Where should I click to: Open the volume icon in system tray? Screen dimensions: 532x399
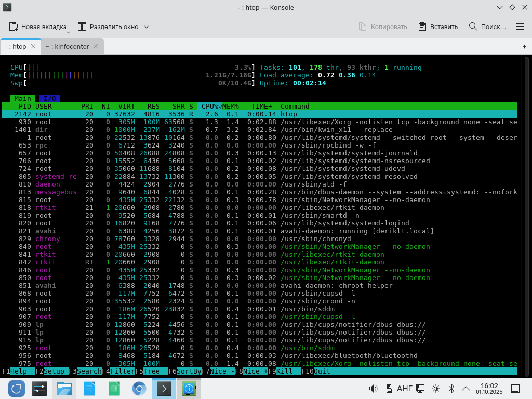coord(373,389)
